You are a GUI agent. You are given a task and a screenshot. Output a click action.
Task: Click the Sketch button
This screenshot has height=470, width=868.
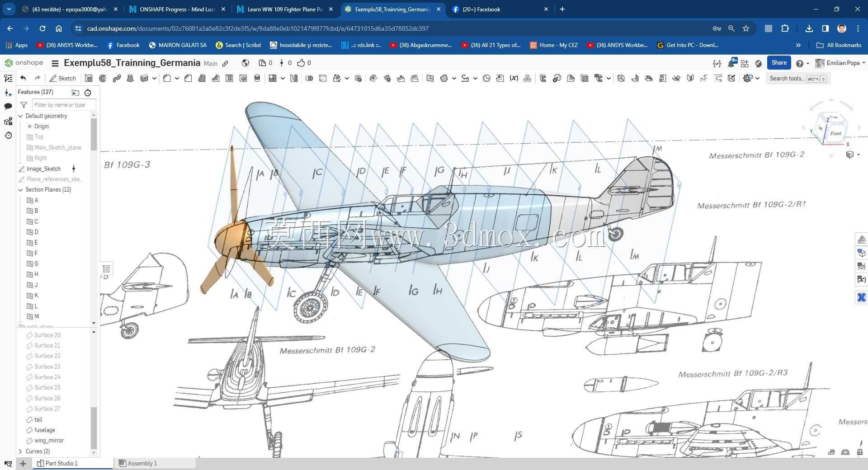click(x=63, y=78)
